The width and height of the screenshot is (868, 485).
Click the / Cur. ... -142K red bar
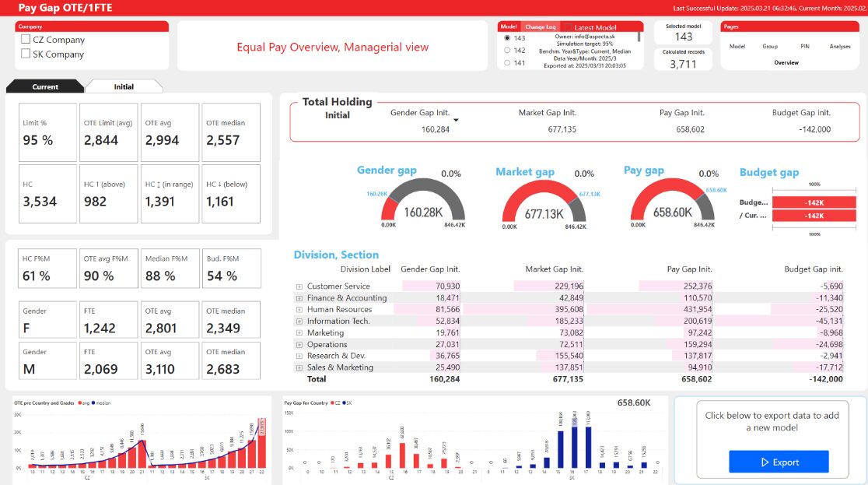[x=814, y=216]
